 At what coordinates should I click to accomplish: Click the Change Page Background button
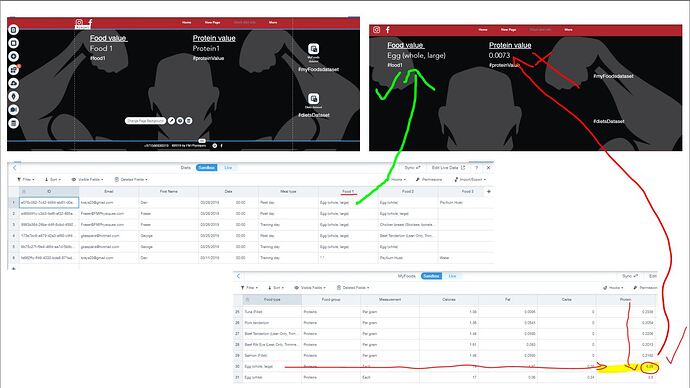click(145, 121)
